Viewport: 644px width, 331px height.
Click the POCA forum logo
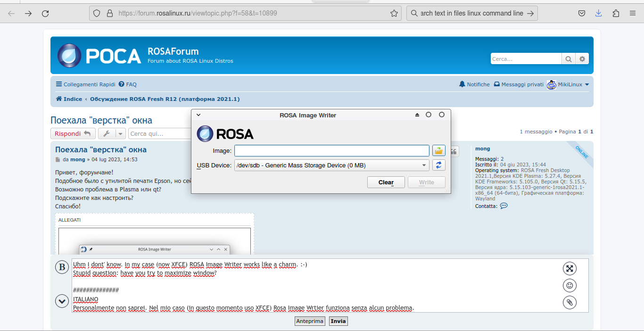tap(99, 56)
